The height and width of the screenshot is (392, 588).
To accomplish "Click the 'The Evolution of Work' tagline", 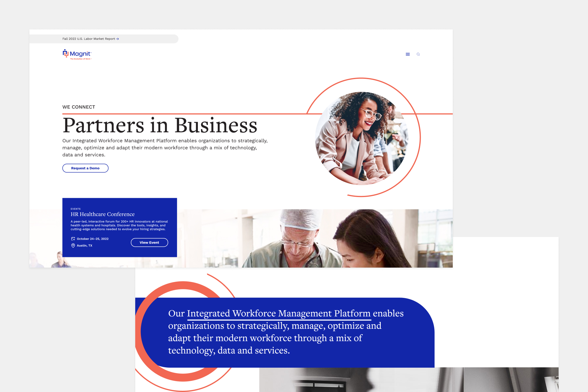I will (81, 59).
